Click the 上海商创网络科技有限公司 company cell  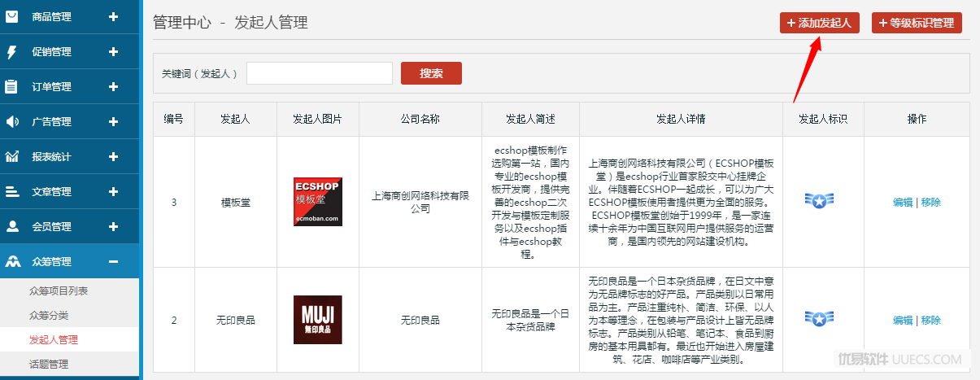420,202
